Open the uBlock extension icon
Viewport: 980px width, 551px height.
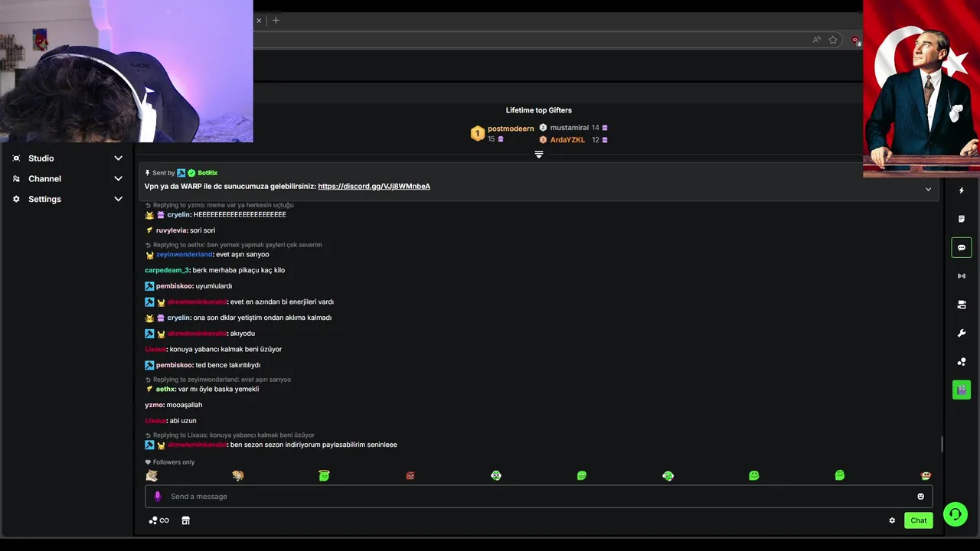point(855,41)
